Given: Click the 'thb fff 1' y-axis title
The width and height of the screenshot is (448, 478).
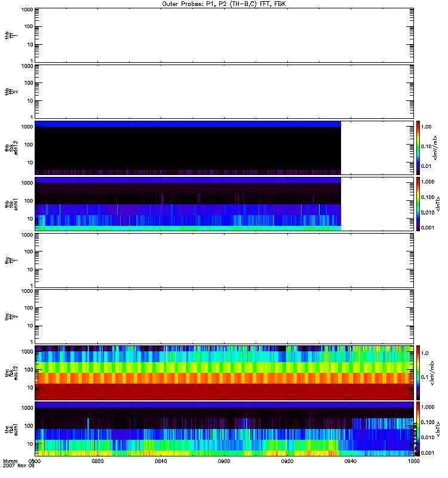Looking at the screenshot, I should tap(11, 35).
